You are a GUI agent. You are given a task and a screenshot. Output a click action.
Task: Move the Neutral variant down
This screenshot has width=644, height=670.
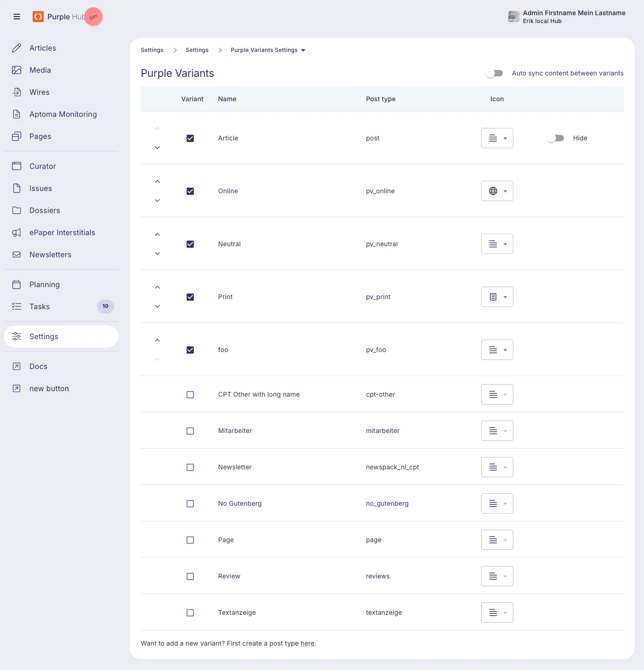pyautogui.click(x=157, y=254)
